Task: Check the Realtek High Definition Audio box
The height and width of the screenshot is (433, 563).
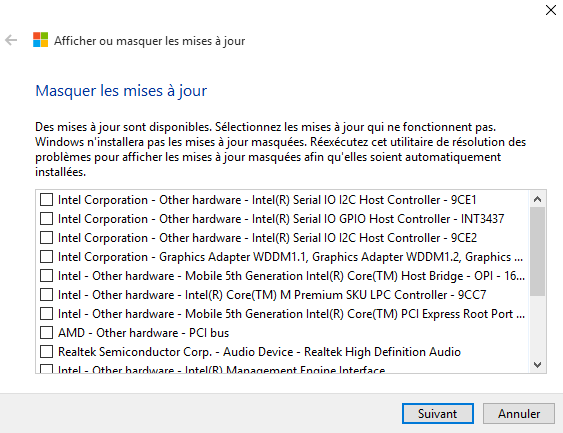Action: pyautogui.click(x=46, y=352)
